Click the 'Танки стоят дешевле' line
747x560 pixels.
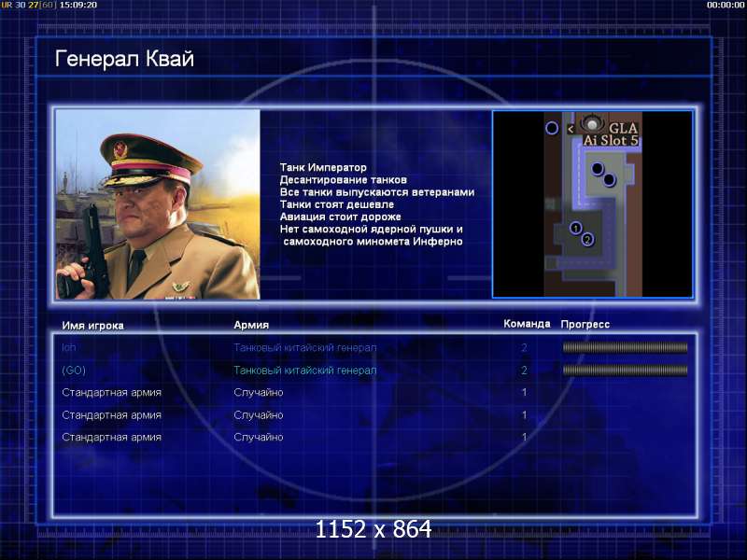pyautogui.click(x=337, y=204)
